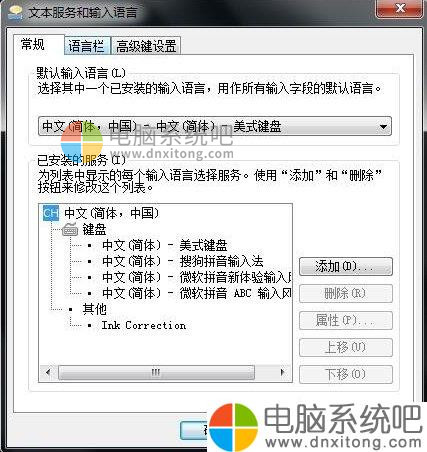Open the 高级键设置 tab
This screenshot has width=427, height=452.
pos(146,46)
